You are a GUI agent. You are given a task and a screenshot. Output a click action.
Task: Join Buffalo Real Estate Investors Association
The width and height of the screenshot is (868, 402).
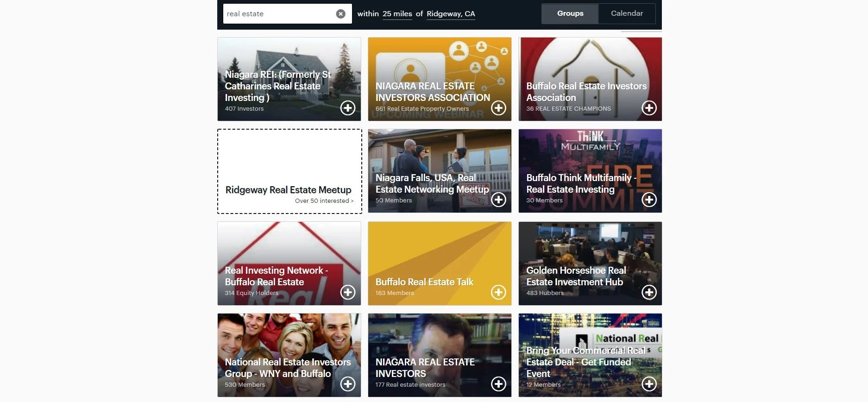(x=649, y=108)
